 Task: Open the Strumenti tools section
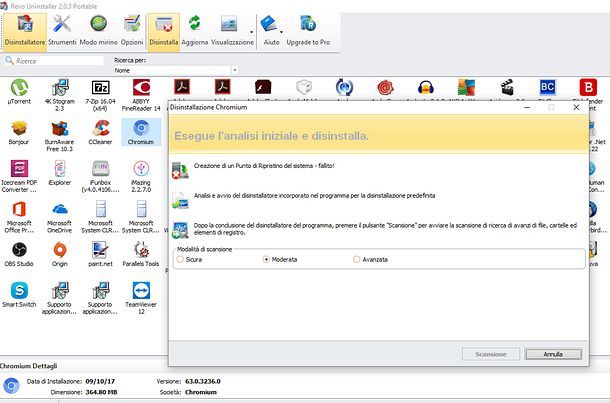(x=62, y=32)
